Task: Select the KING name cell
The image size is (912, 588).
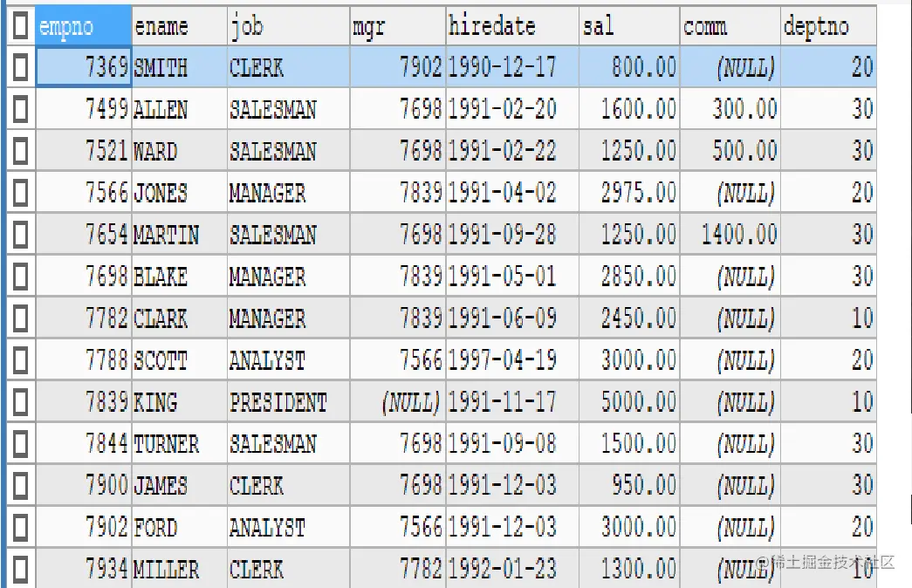Action: (x=180, y=402)
